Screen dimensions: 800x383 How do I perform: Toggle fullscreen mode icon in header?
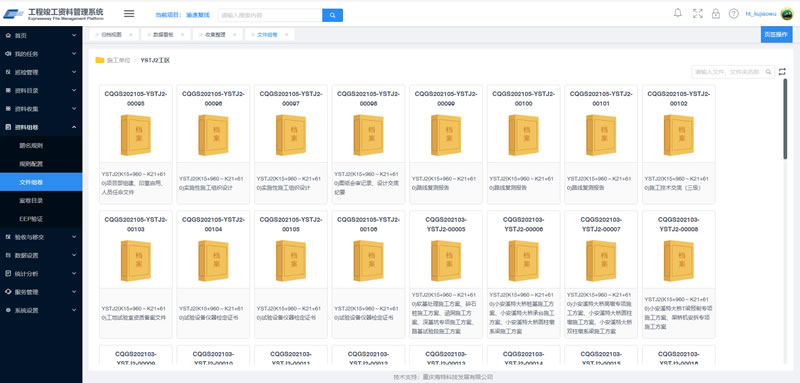697,14
